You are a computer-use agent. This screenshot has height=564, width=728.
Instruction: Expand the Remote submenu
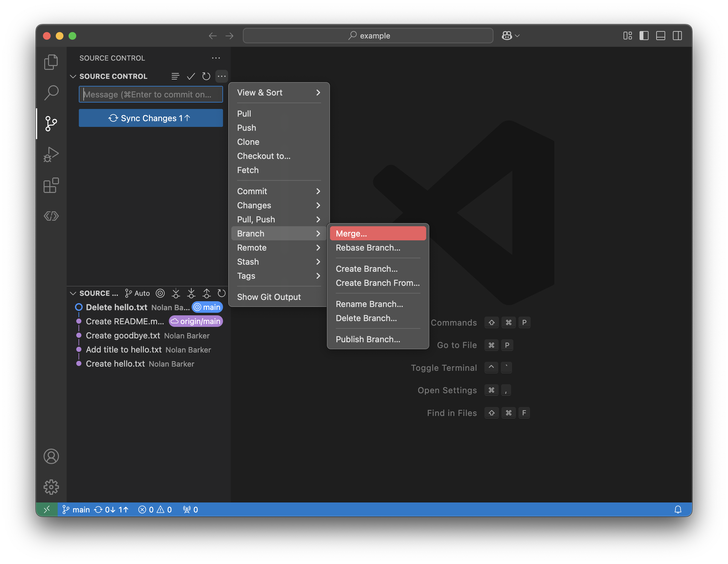click(279, 248)
